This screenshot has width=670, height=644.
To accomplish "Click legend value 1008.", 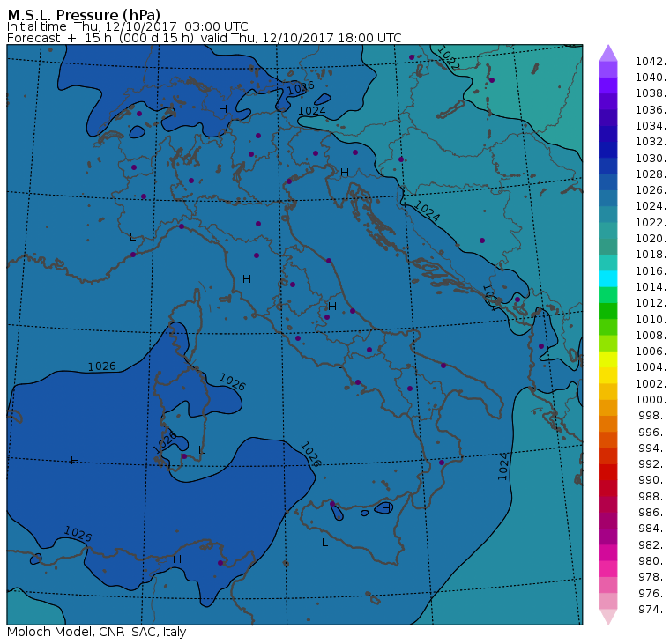I will coord(651,336).
